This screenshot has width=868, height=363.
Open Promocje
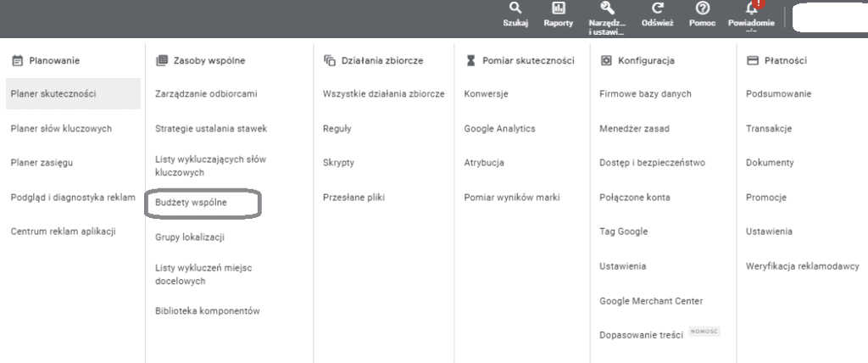click(766, 198)
